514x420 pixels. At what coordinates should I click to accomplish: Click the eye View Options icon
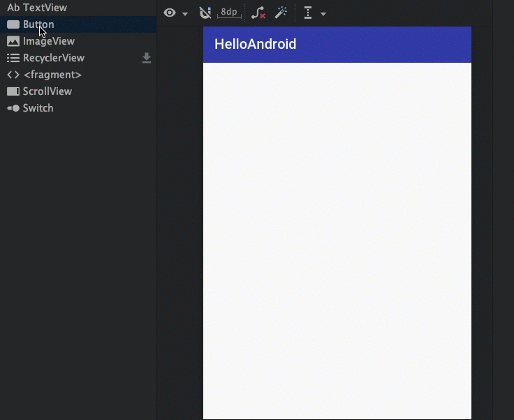(x=170, y=13)
